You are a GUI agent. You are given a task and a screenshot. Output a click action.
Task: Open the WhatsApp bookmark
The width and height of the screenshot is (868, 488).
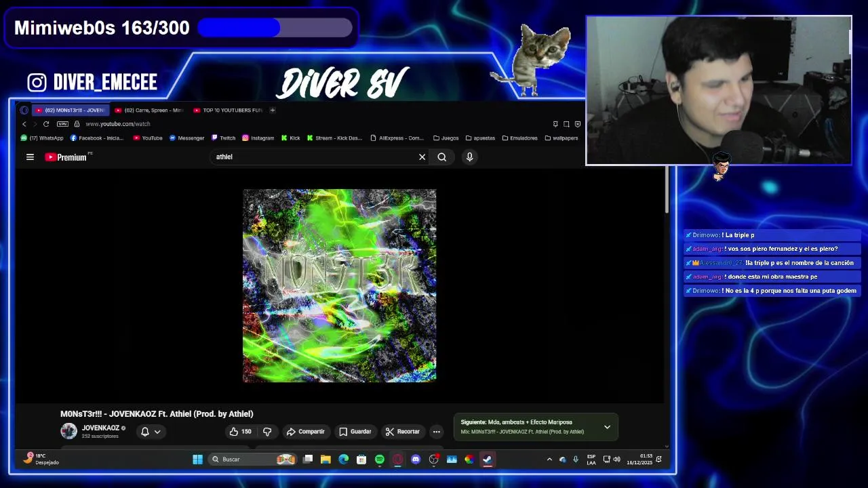pyautogui.click(x=42, y=138)
